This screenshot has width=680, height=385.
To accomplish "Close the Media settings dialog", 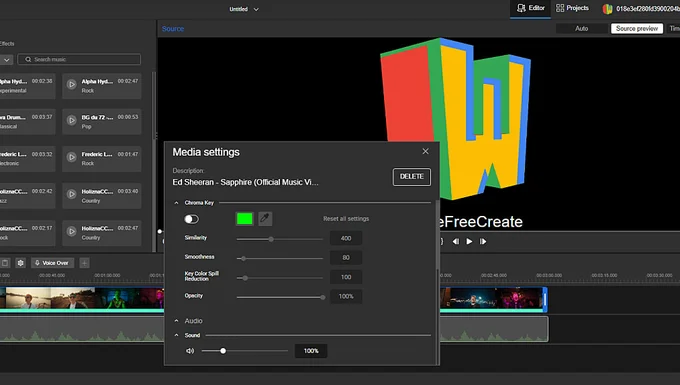I will [425, 151].
